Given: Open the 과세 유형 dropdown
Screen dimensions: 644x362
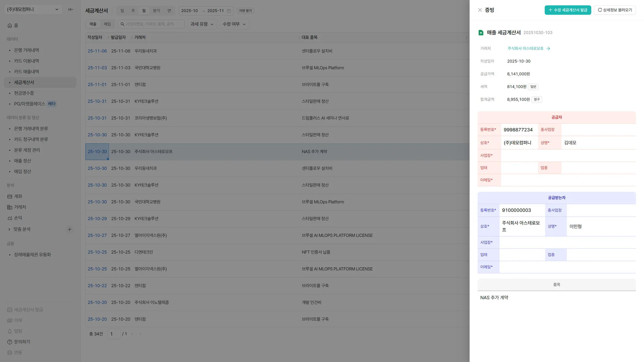Looking at the screenshot, I should (x=202, y=24).
